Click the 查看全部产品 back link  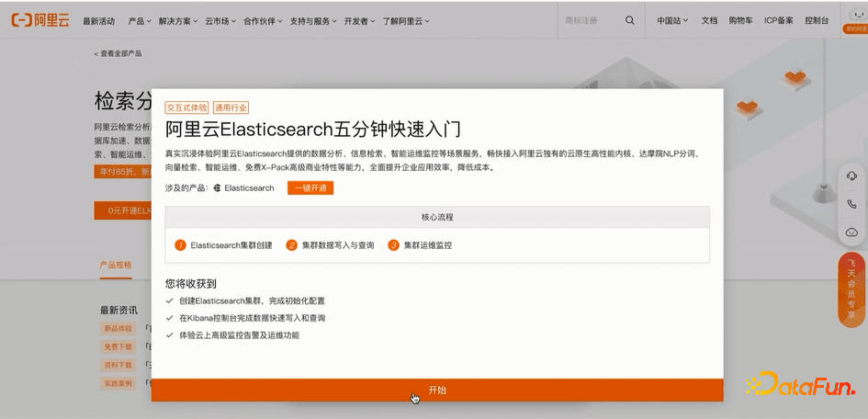pos(118,53)
